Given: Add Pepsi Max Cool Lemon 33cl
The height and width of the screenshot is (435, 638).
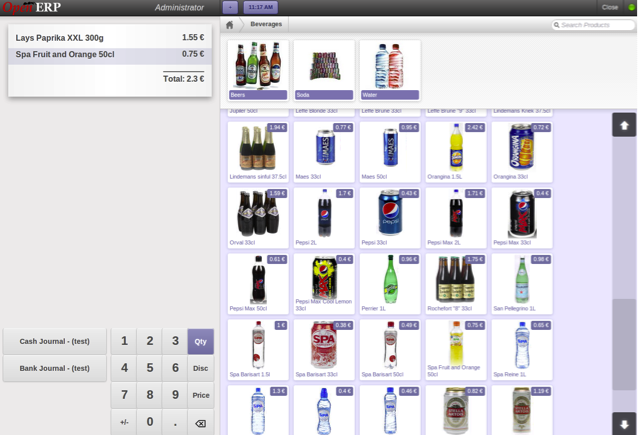Looking at the screenshot, I should pos(324,284).
